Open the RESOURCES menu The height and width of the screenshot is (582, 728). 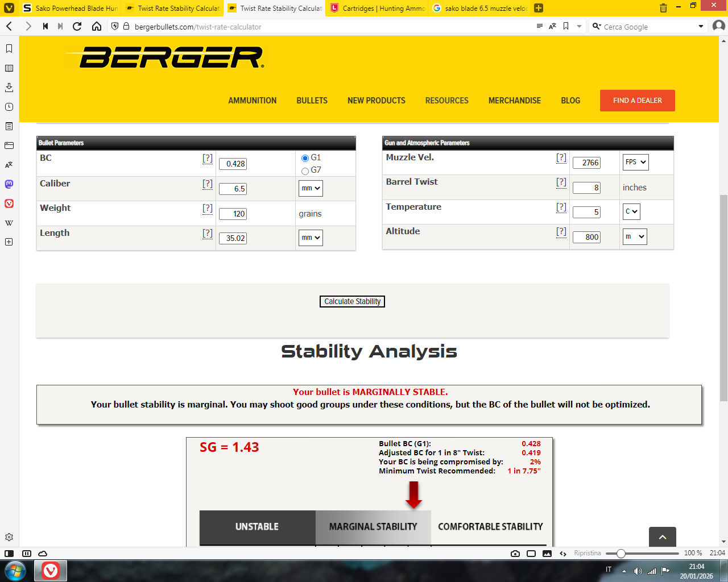pyautogui.click(x=447, y=101)
